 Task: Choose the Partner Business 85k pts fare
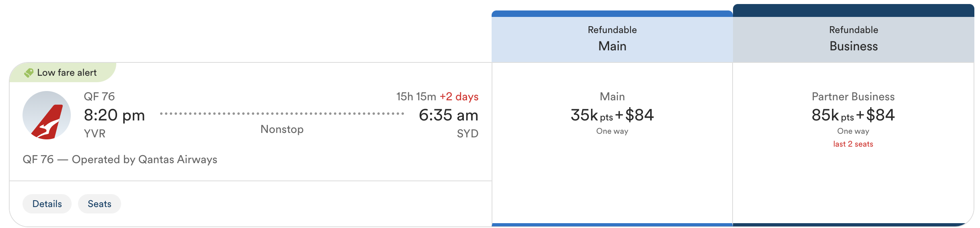click(x=853, y=115)
